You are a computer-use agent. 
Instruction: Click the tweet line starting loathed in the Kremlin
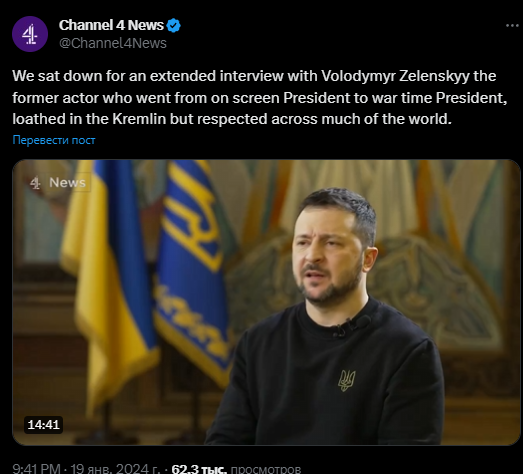tap(232, 119)
